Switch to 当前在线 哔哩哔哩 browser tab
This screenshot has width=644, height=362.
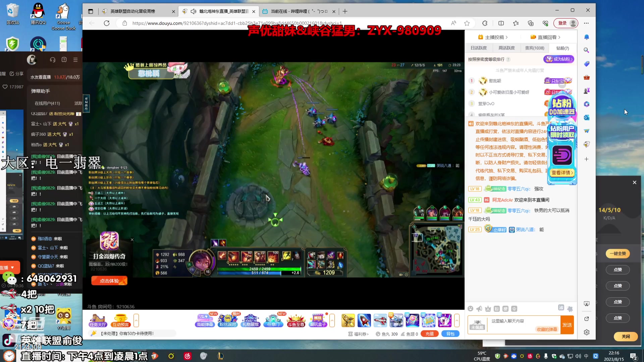[299, 11]
